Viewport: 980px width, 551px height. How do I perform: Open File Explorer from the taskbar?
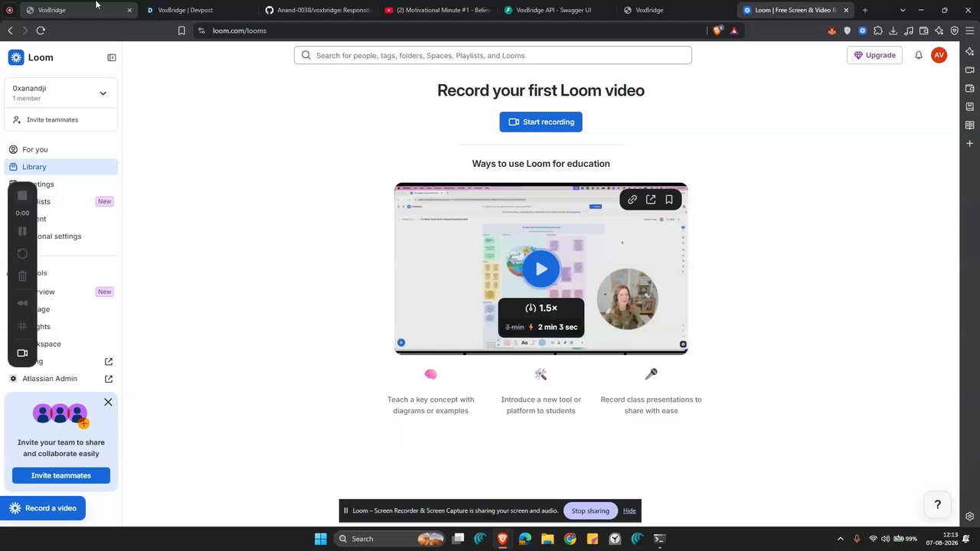point(547,539)
